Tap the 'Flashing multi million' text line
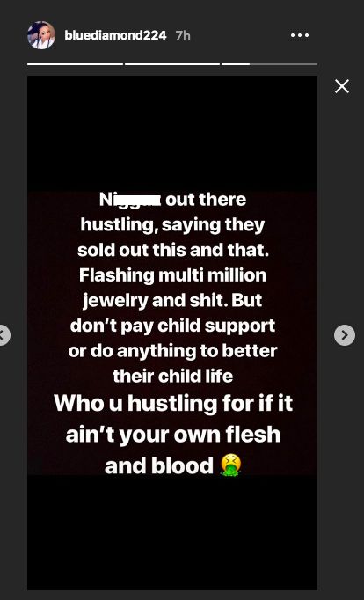 [173, 275]
